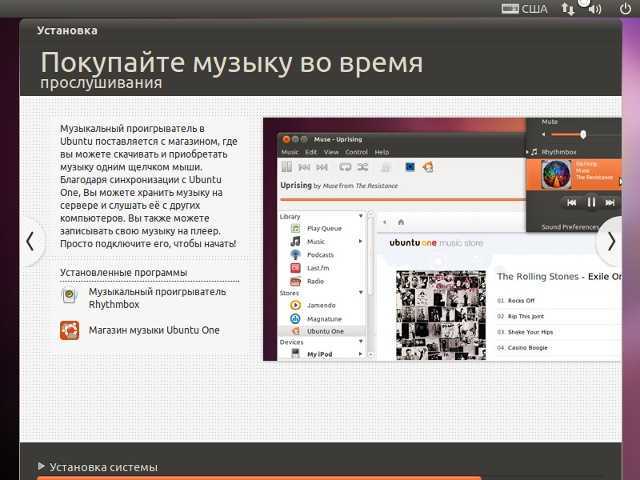The width and height of the screenshot is (640, 480).
Task: Click the back arrow in music store browser
Action: (384, 222)
